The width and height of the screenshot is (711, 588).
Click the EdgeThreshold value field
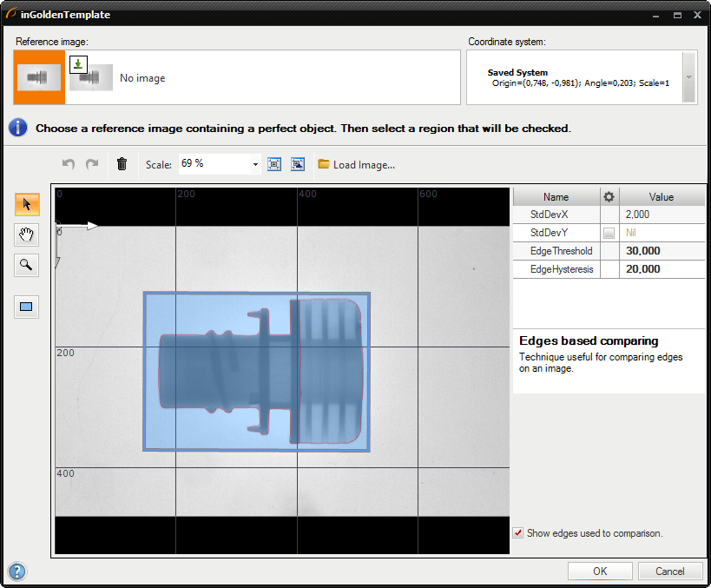(x=662, y=251)
